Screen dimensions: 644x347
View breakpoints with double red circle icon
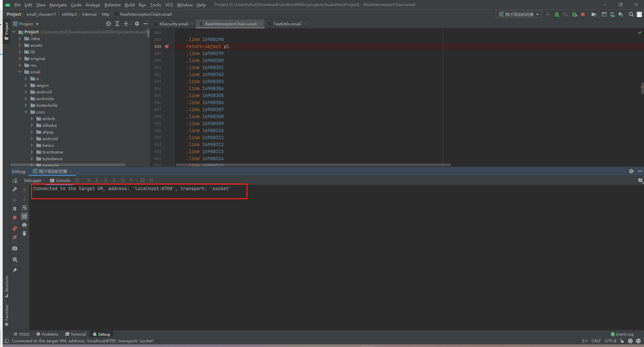click(15, 229)
